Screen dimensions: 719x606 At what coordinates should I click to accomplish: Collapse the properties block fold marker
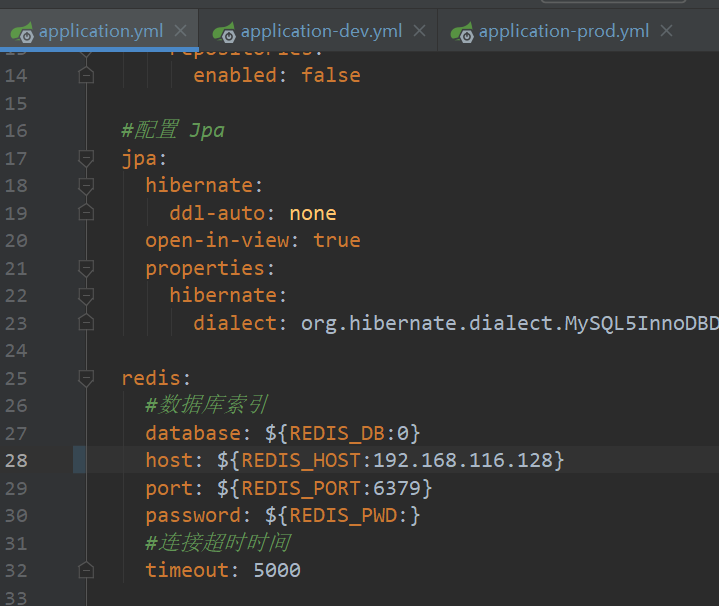86,268
